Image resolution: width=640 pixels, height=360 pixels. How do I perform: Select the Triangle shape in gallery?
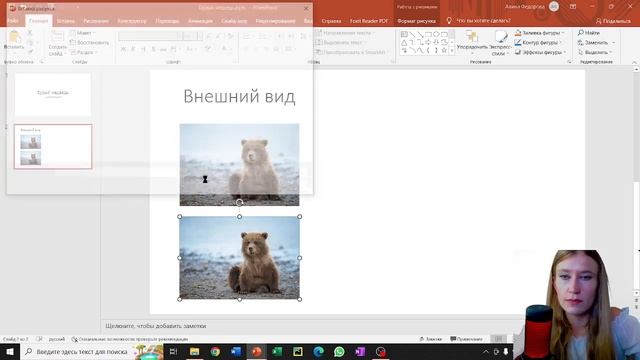(x=404, y=42)
